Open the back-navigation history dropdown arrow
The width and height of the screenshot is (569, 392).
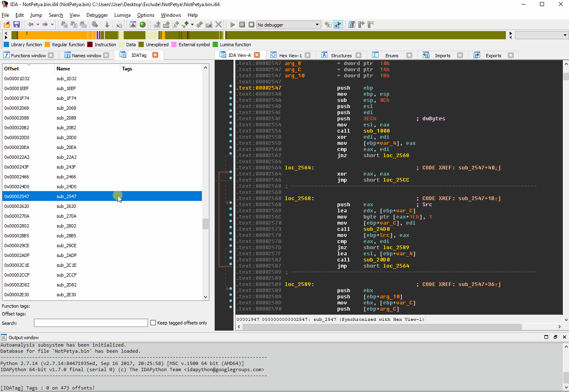(x=38, y=25)
